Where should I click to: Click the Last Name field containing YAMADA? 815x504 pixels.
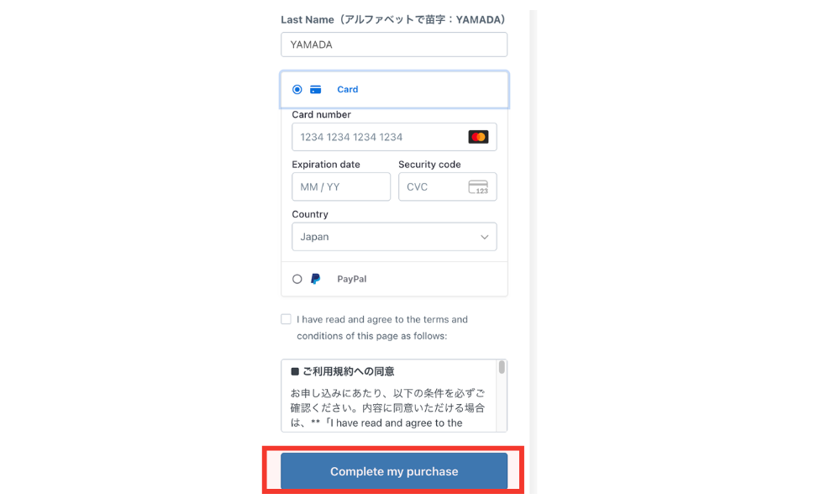coord(394,45)
